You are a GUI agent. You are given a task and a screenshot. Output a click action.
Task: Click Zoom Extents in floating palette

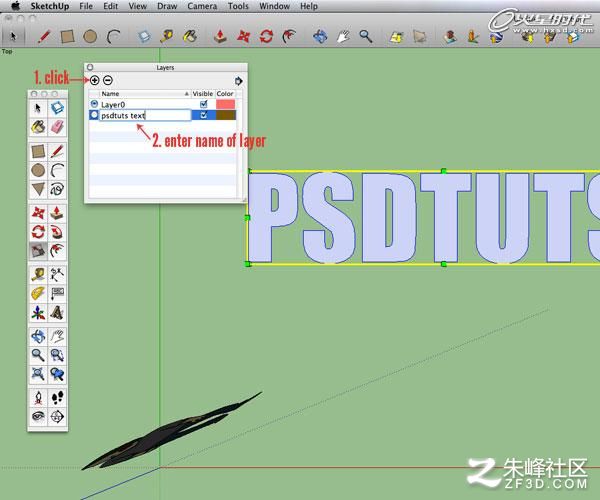tap(38, 374)
